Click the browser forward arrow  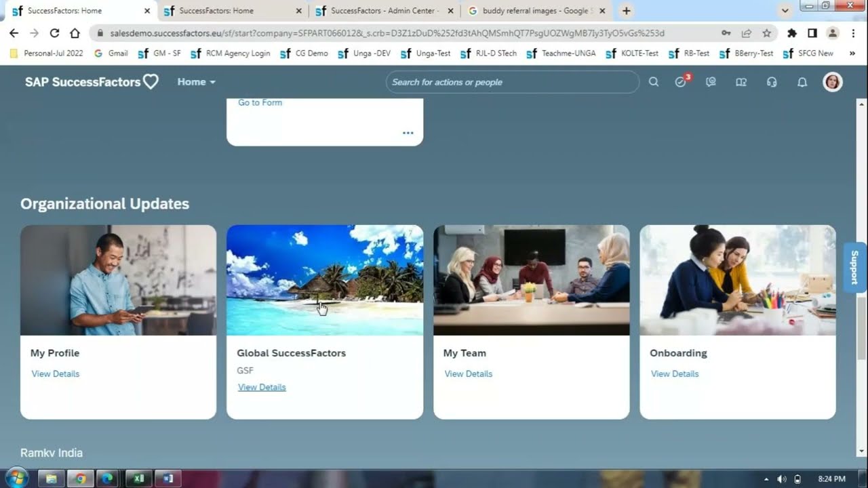coord(34,33)
